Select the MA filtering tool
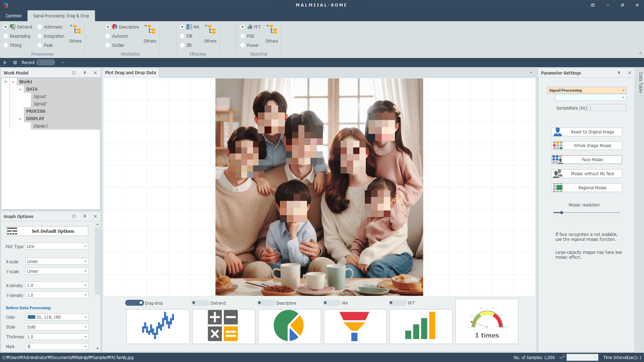Image resolution: width=644 pixels, height=362 pixels. (182, 27)
